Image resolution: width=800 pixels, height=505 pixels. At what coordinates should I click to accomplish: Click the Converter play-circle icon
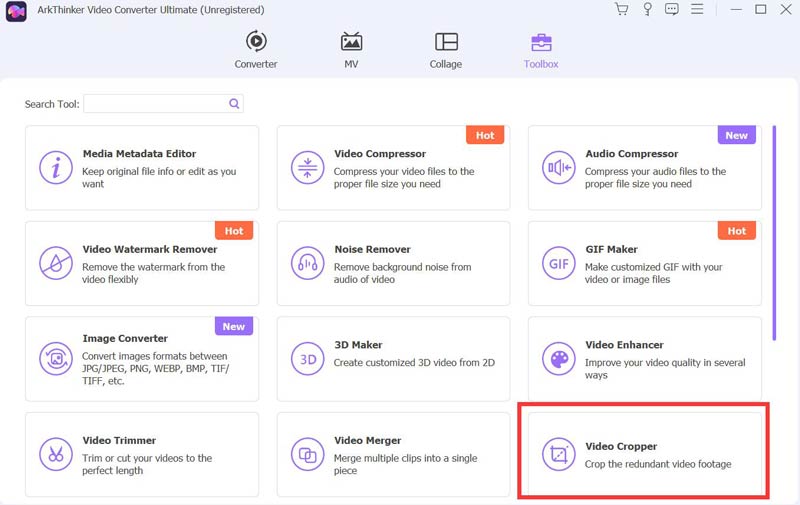(256, 41)
